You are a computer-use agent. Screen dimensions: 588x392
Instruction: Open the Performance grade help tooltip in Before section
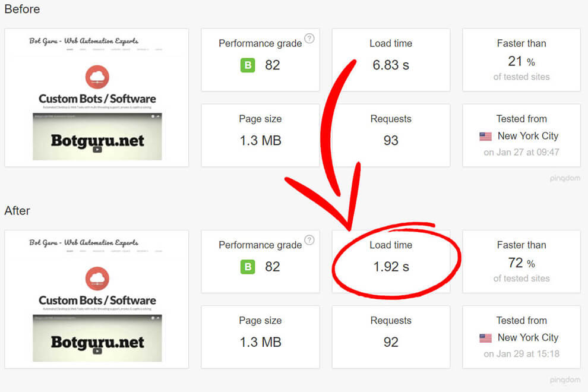309,39
